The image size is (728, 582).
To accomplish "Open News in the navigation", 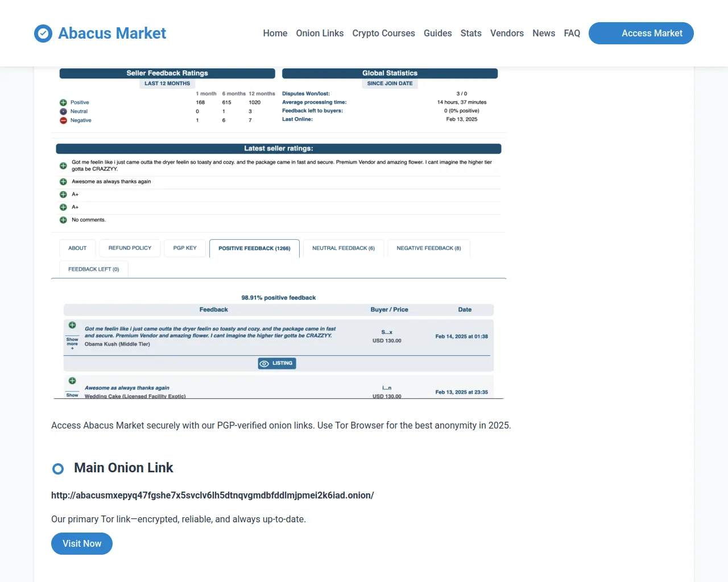I will (x=544, y=34).
